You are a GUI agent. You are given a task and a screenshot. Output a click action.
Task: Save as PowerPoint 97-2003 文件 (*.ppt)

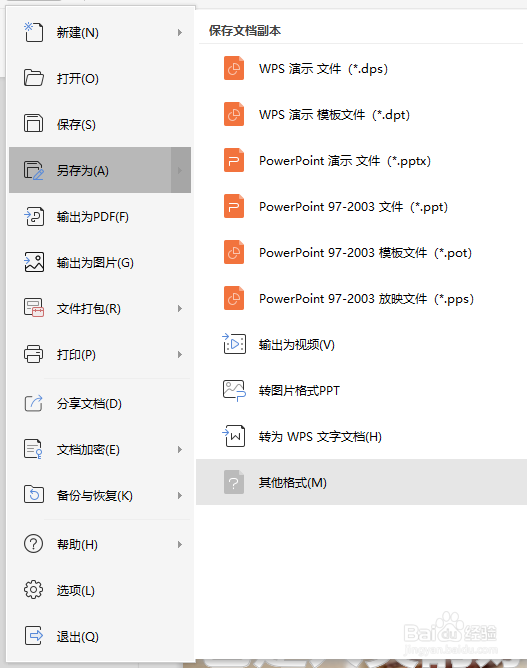pos(361,207)
